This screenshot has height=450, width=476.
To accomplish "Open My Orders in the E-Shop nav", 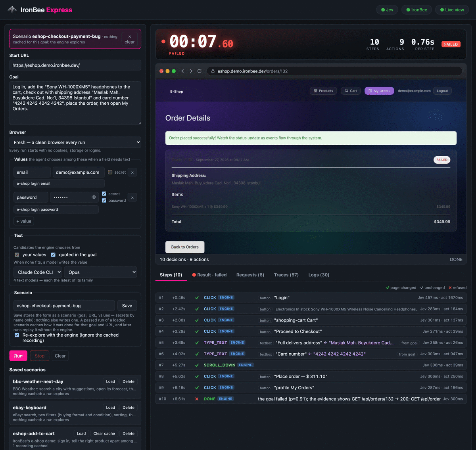I will click(x=379, y=91).
